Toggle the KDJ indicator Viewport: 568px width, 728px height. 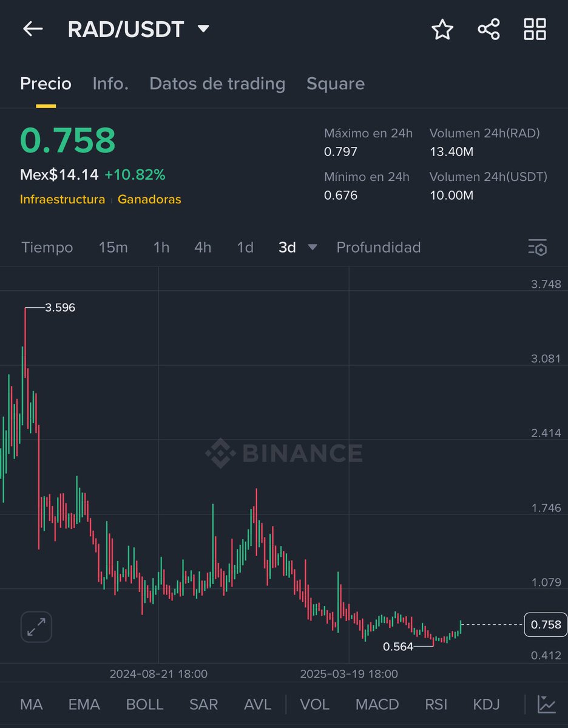coord(486,704)
